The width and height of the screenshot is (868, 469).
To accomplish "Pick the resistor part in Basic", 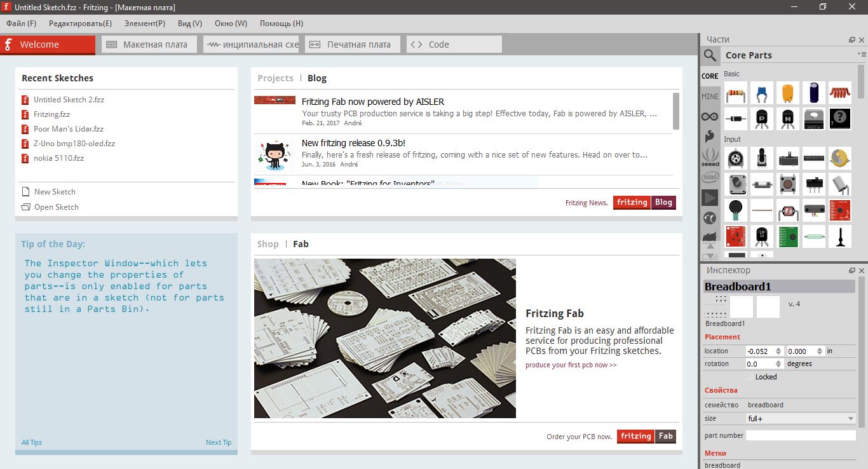I will [736, 93].
